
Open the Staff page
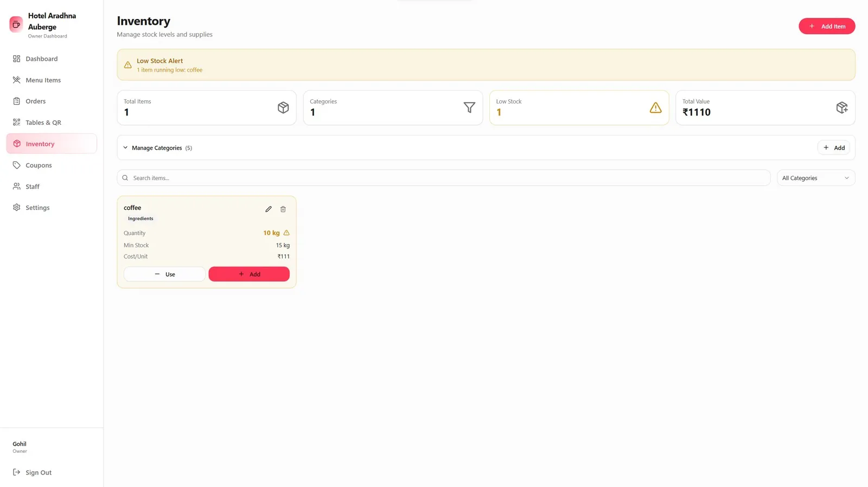(x=52, y=186)
